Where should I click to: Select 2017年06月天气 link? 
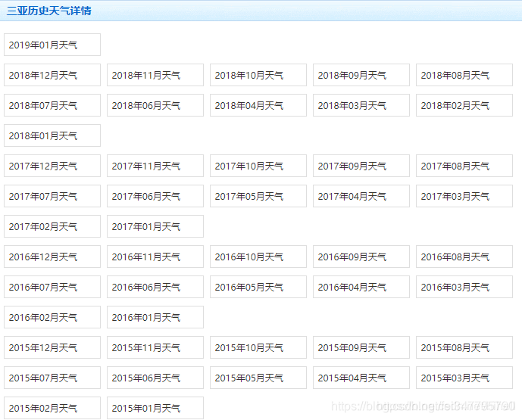coord(155,196)
